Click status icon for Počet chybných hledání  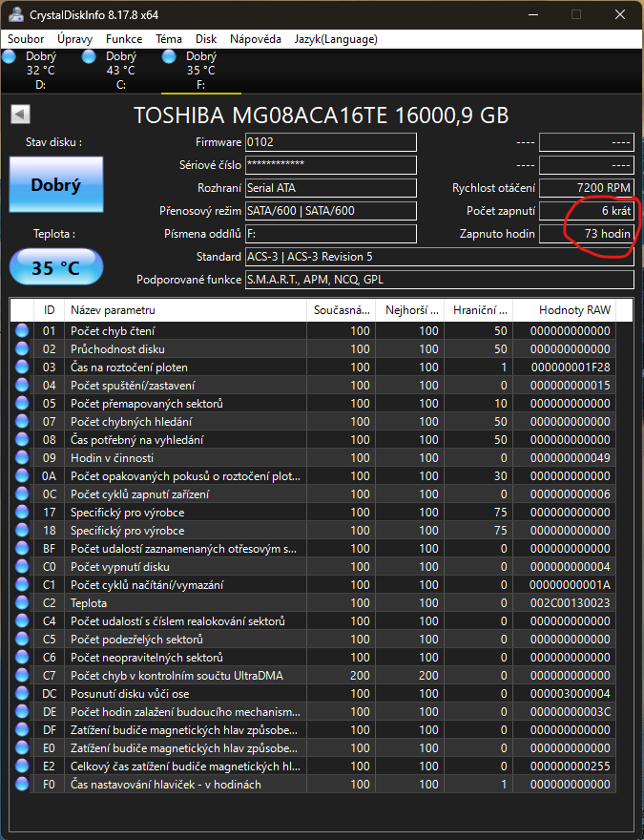[x=22, y=422]
